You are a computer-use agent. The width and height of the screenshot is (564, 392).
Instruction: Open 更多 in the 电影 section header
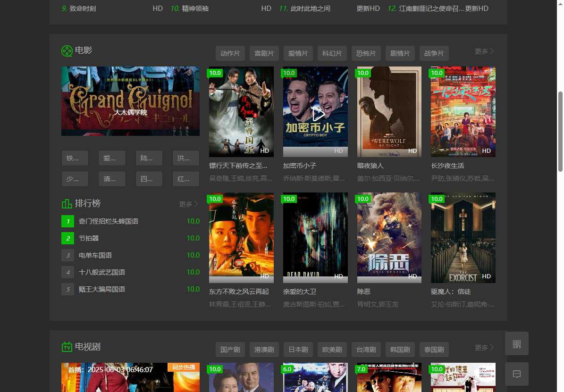click(x=484, y=51)
